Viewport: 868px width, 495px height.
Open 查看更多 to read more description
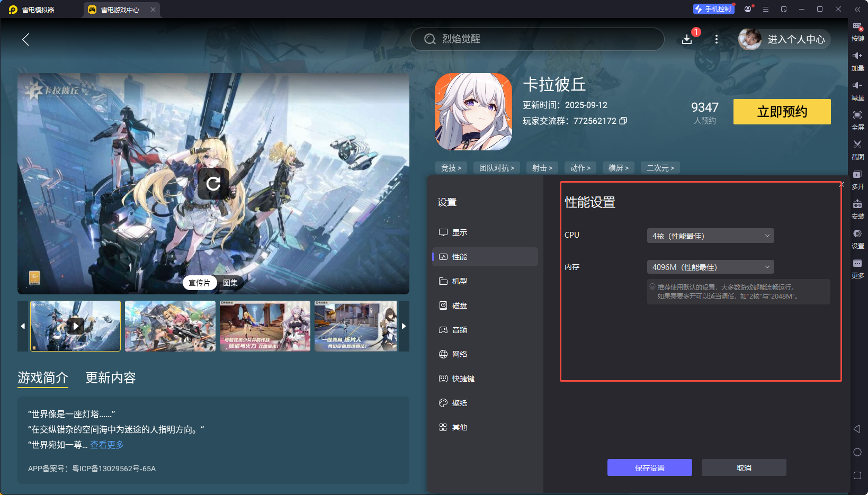106,445
